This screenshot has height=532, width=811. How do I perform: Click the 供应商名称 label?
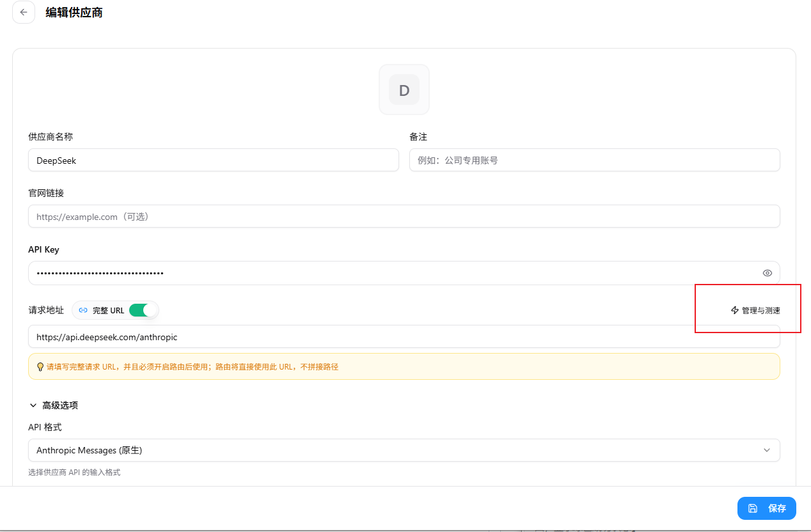(x=51, y=137)
